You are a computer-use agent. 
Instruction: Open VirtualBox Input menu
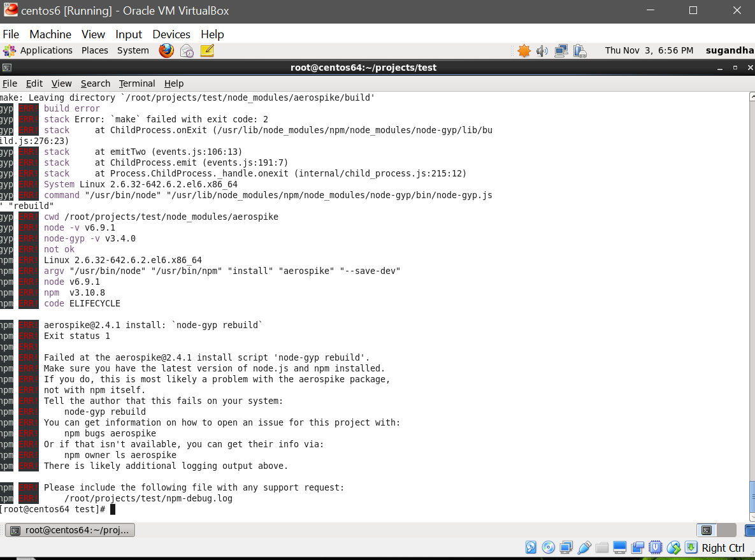pos(129,34)
